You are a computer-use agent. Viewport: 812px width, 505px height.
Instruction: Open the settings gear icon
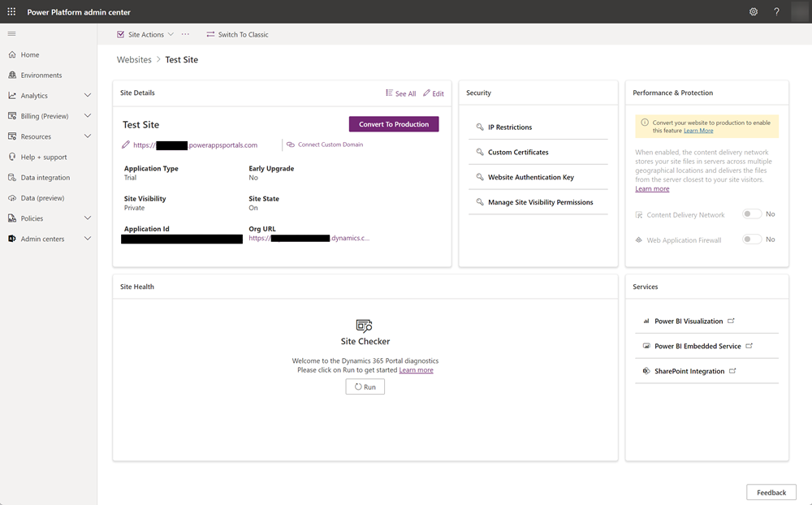point(754,11)
